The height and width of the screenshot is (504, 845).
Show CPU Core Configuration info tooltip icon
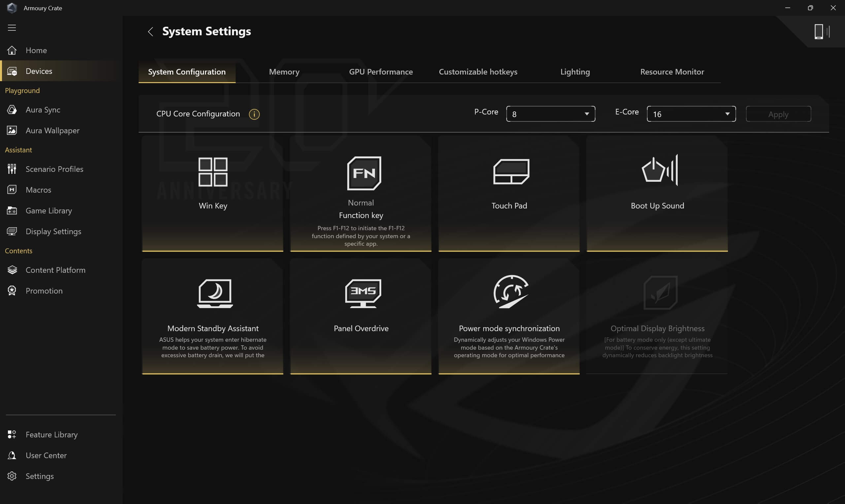coord(254,114)
